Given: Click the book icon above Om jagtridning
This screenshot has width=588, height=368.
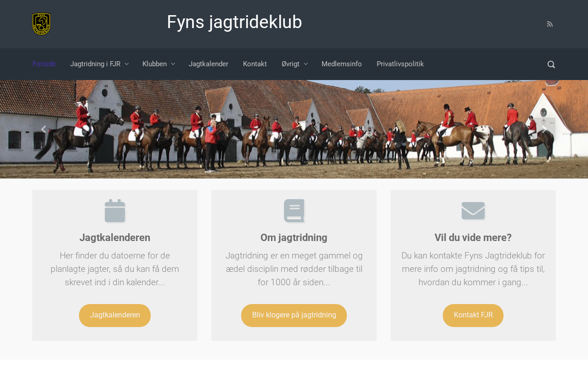Looking at the screenshot, I should (x=294, y=211).
